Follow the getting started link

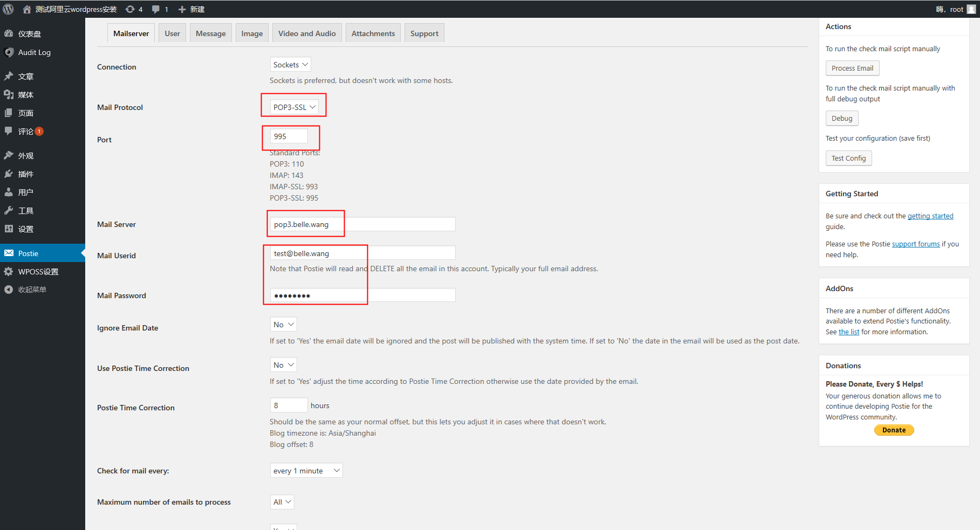pos(930,216)
